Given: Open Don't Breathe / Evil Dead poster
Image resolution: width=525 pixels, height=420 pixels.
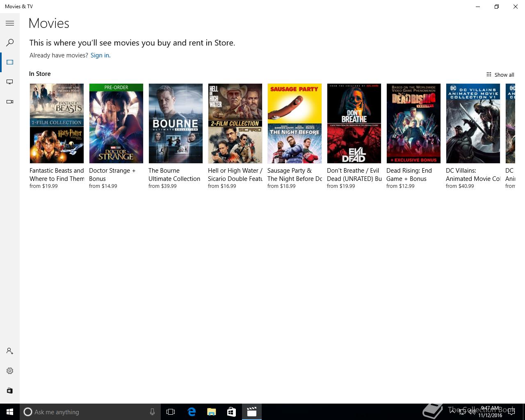Looking at the screenshot, I should [x=354, y=123].
